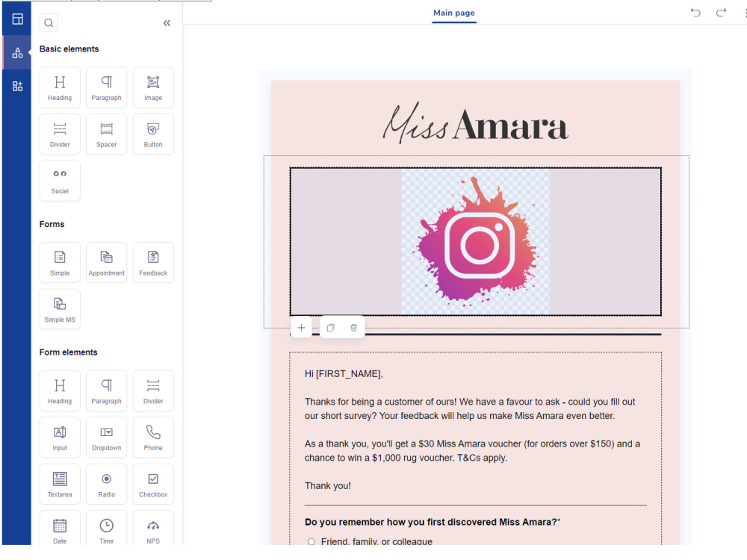
Task: Click the 'Forms' section heading
Action: pos(52,224)
